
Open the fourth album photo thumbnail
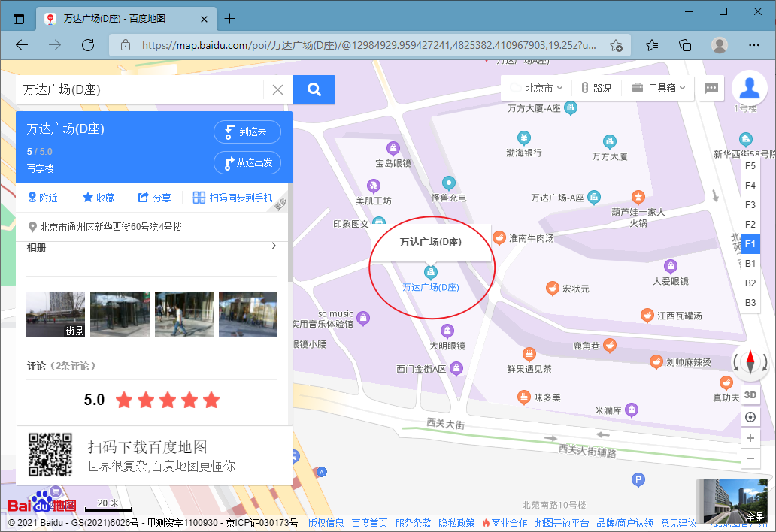click(248, 314)
